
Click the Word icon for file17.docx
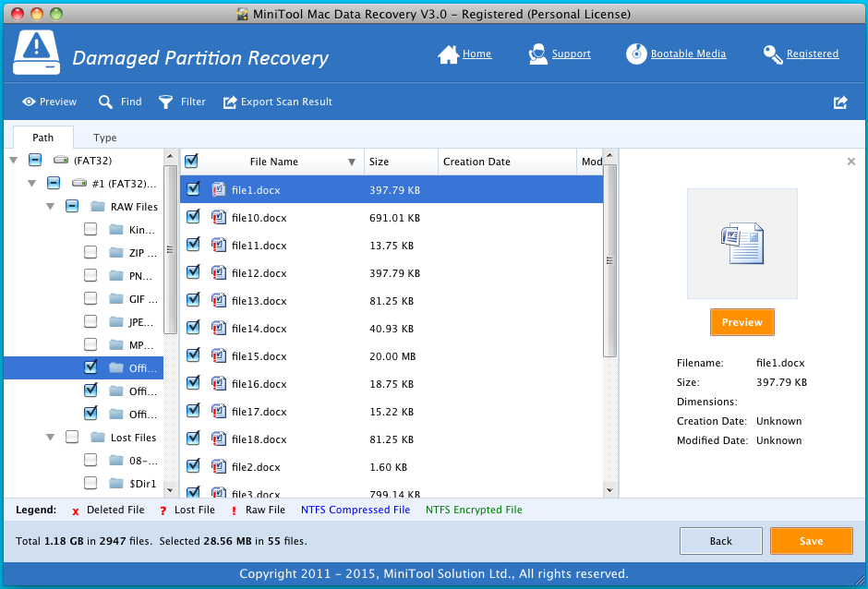click(x=219, y=412)
